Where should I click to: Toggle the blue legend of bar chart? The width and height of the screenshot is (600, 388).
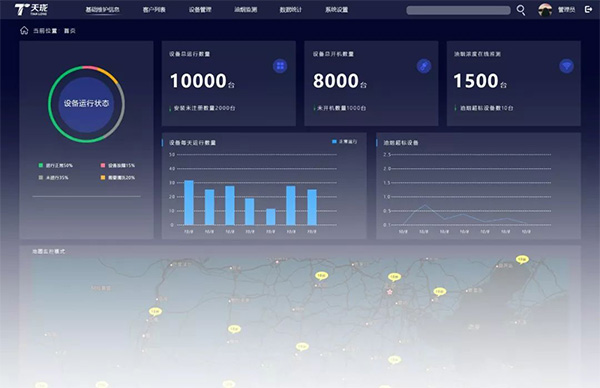[344, 142]
